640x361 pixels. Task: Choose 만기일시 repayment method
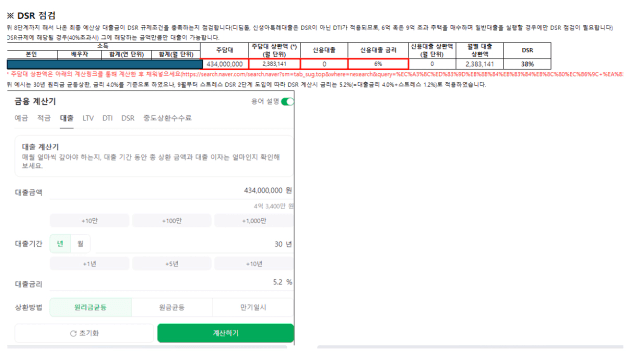click(253, 307)
